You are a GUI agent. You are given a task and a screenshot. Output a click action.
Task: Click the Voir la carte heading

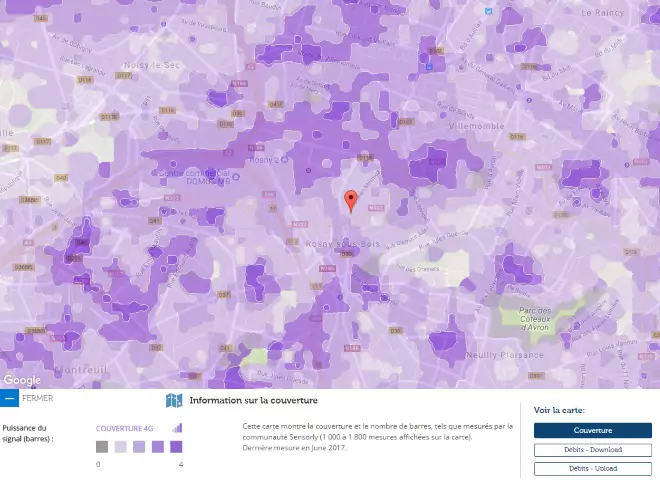pos(559,410)
